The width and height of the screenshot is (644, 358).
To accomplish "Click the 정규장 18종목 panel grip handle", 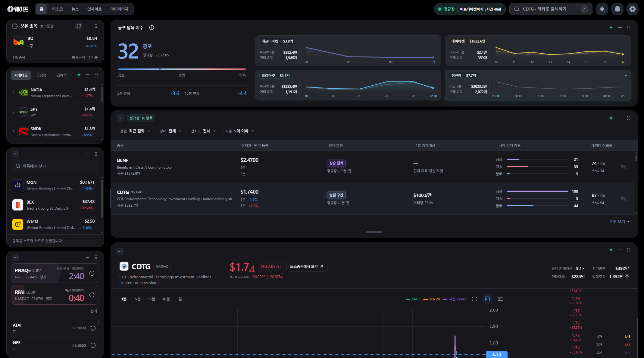I will 628,118.
